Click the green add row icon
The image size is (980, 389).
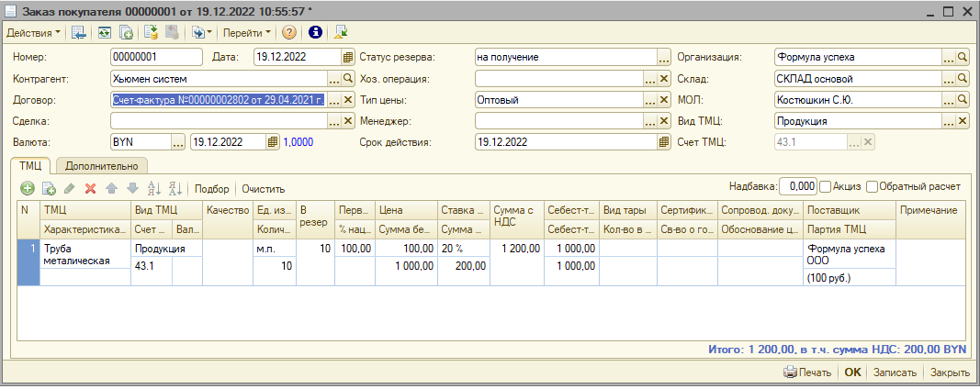tap(28, 188)
